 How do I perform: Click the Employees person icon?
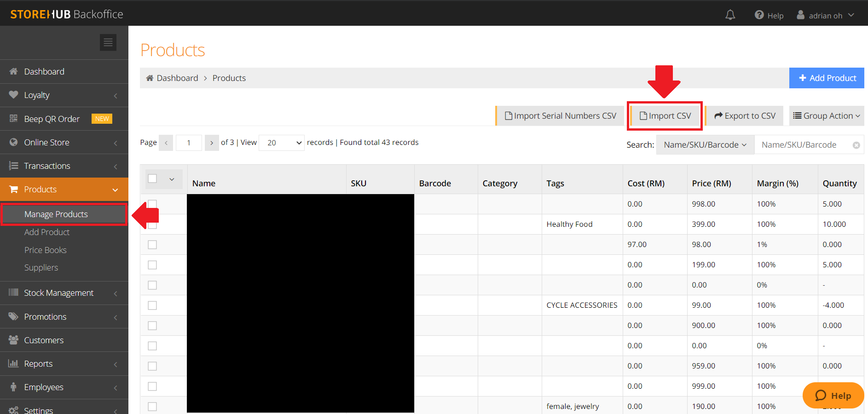pos(13,387)
